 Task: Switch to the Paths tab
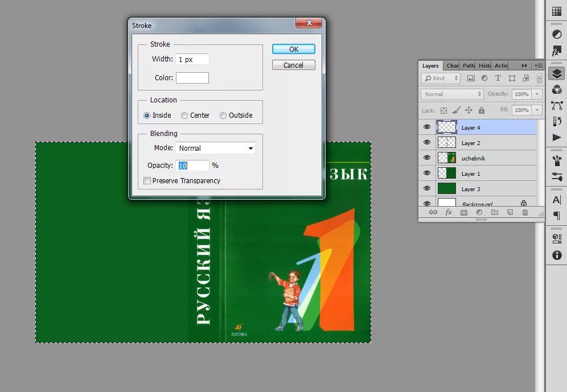(x=469, y=65)
